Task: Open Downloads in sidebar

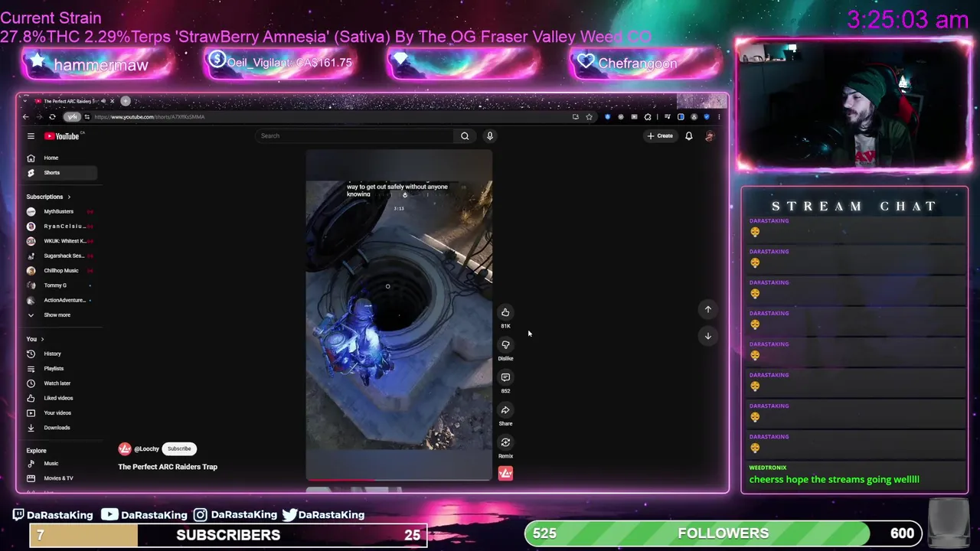Action: (x=60, y=428)
